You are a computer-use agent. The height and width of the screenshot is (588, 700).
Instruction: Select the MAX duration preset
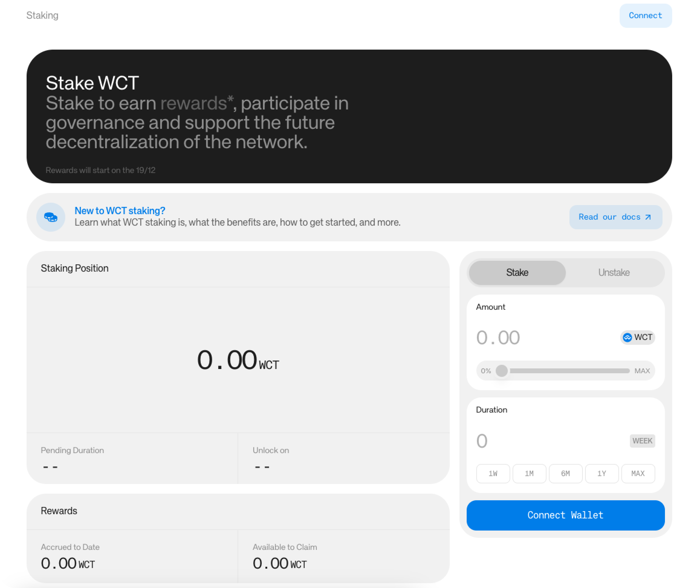(x=638, y=474)
